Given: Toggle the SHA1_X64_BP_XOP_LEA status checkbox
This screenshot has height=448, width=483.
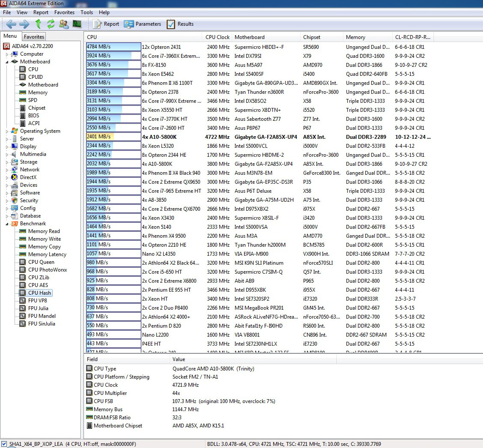Looking at the screenshot, I should (4, 444).
